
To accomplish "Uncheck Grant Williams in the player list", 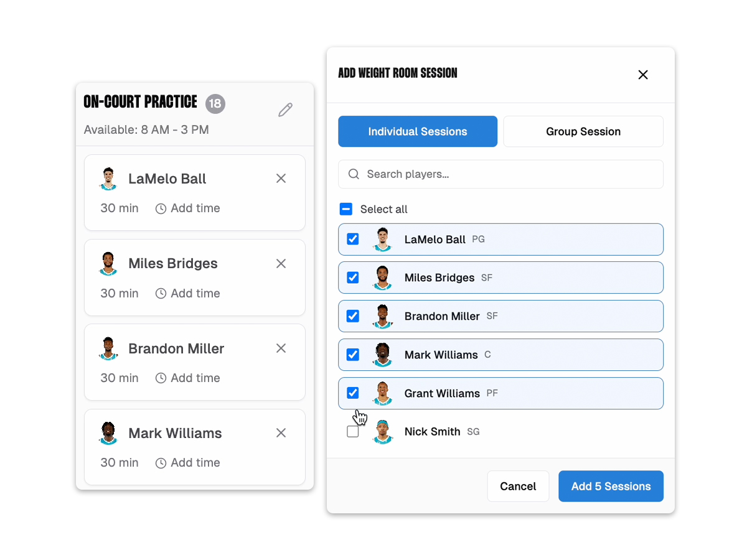I will (x=353, y=393).
